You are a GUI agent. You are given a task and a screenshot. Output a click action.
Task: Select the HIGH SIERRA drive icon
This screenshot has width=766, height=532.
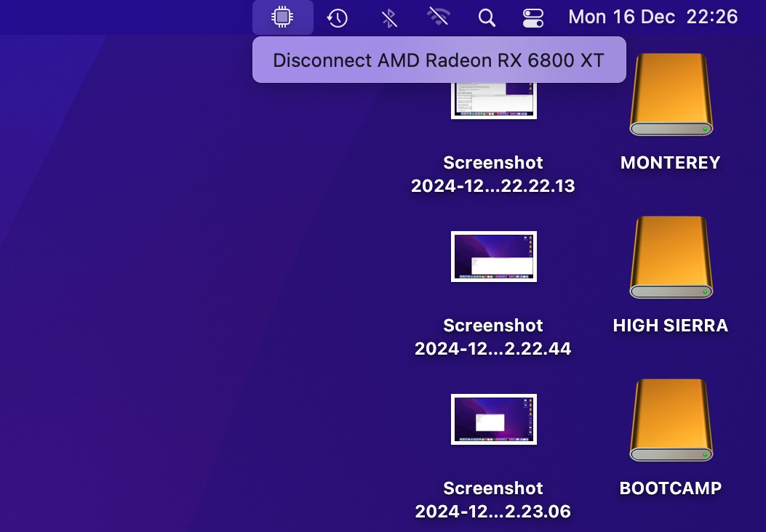pyautogui.click(x=671, y=257)
